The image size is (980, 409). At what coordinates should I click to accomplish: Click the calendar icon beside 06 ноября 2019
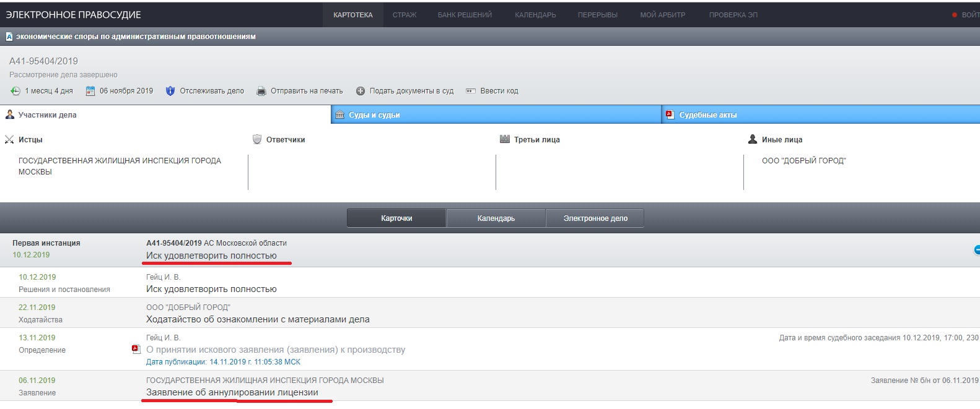tap(90, 91)
